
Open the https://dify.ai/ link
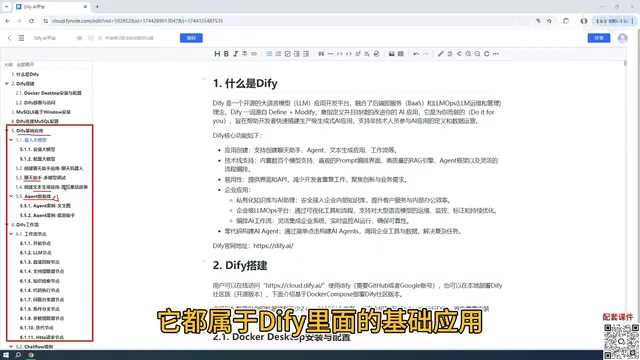click(x=273, y=246)
